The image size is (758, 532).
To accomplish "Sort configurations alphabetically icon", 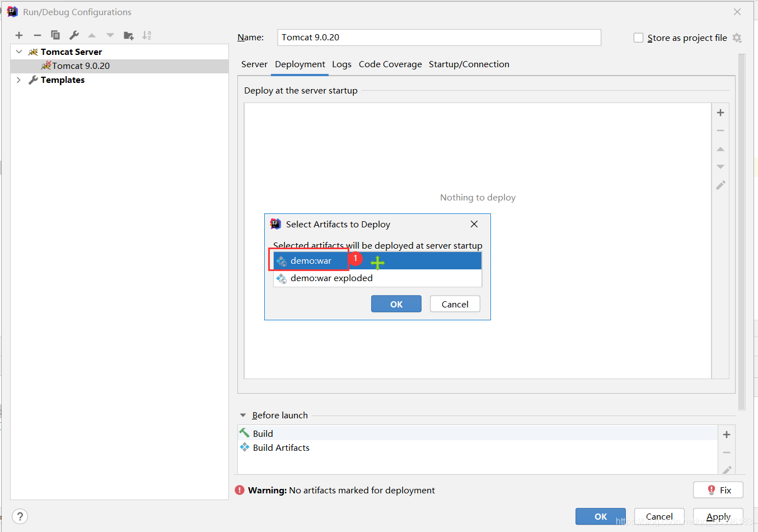I will (147, 35).
